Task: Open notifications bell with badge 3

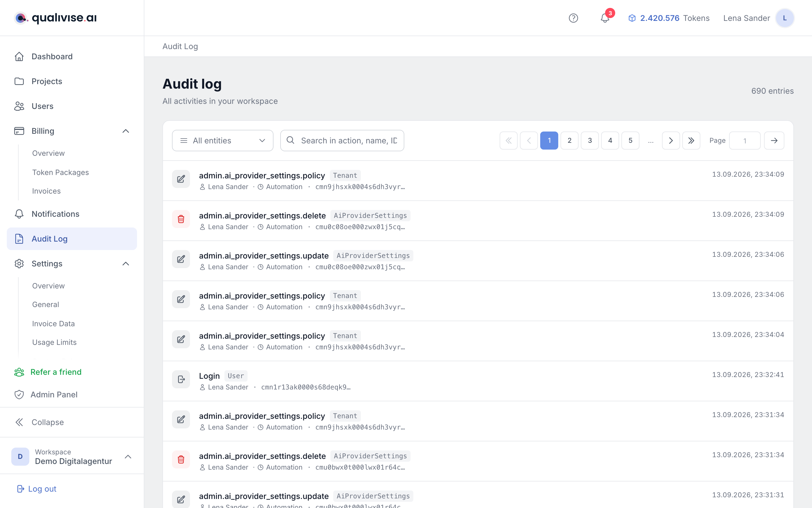Action: pos(605,18)
